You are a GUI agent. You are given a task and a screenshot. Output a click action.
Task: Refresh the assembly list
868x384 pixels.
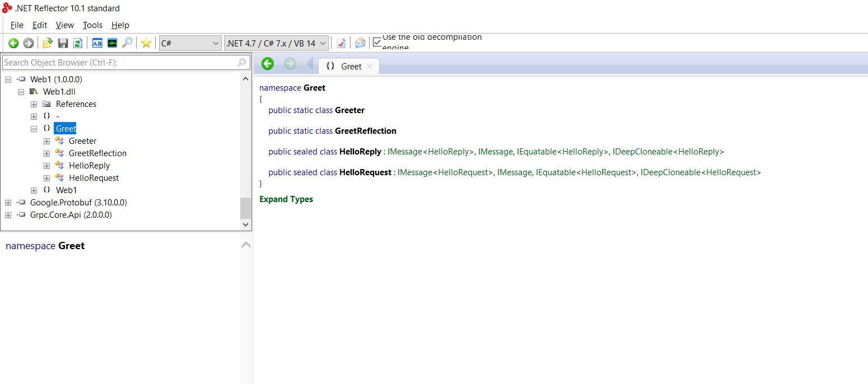coord(78,43)
